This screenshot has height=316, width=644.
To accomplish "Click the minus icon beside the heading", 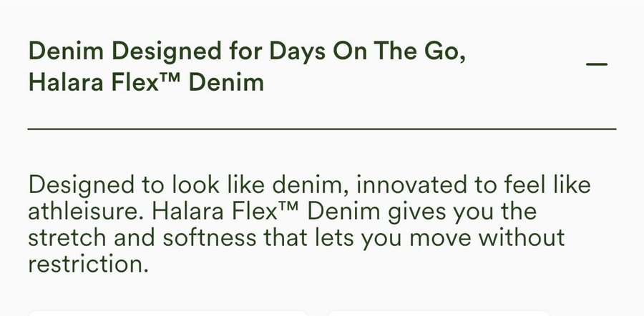I will [596, 64].
